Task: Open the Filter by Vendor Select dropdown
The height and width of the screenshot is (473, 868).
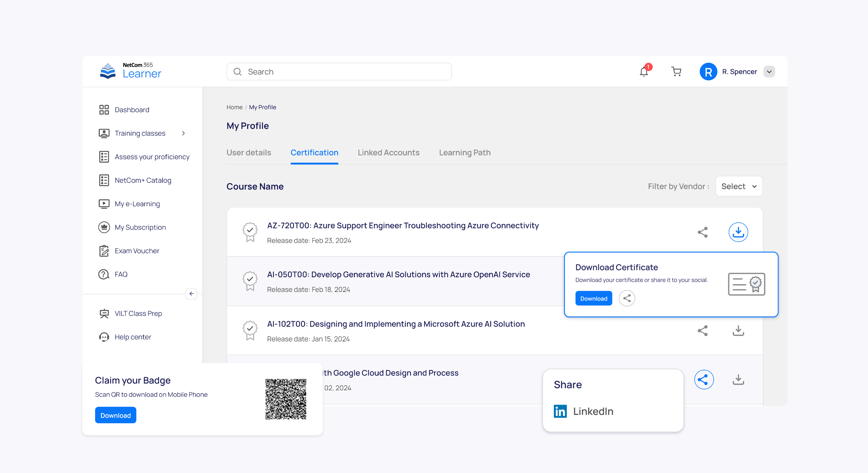Action: tap(739, 186)
